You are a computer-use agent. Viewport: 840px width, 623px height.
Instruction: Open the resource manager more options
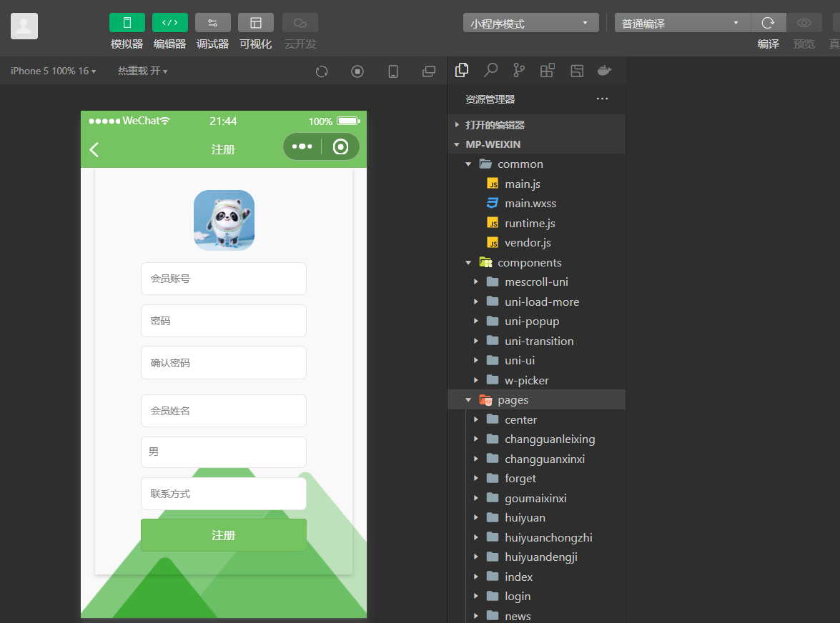[x=602, y=99]
